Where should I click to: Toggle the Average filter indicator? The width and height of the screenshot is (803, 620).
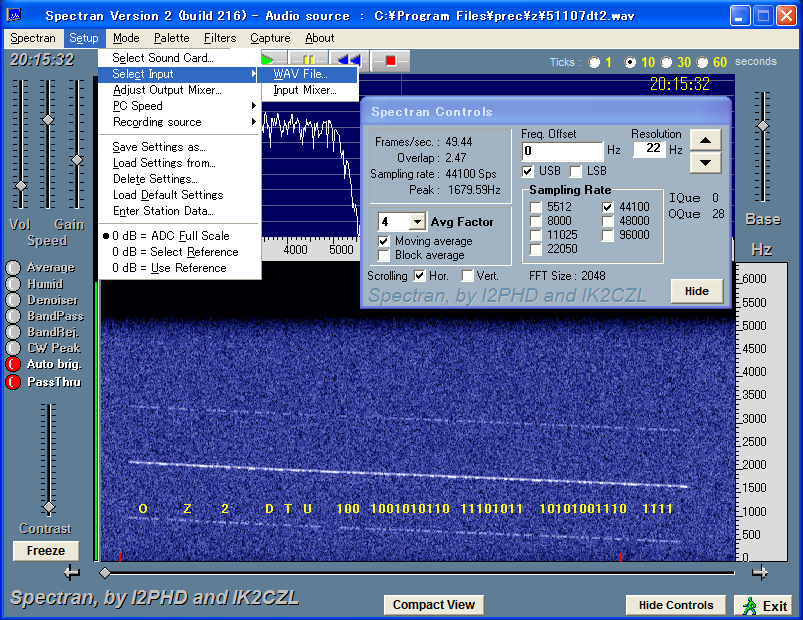pos(13,268)
